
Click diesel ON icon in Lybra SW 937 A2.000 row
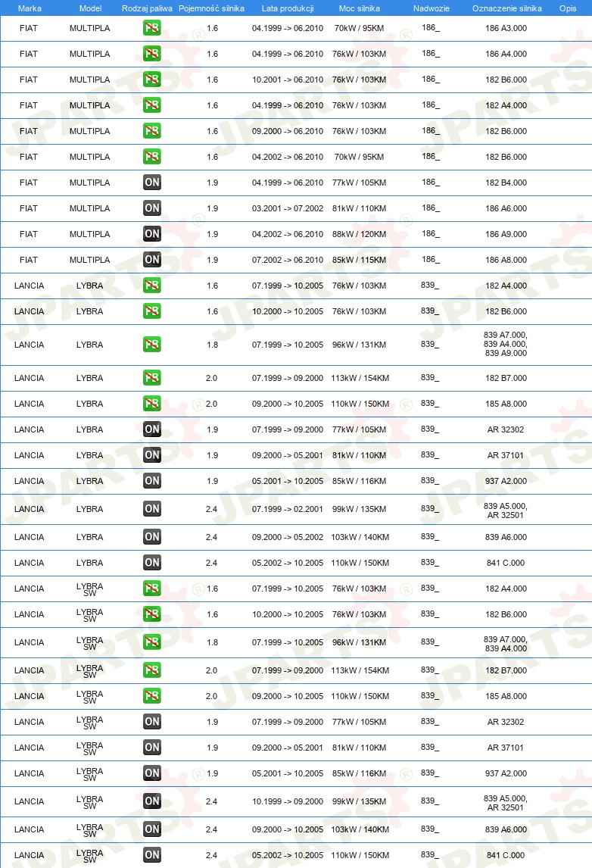(x=151, y=773)
